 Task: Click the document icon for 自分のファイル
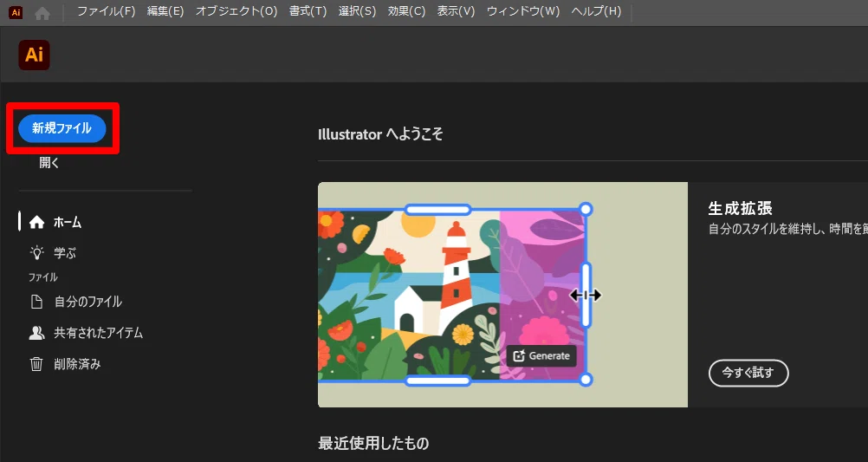pos(36,302)
